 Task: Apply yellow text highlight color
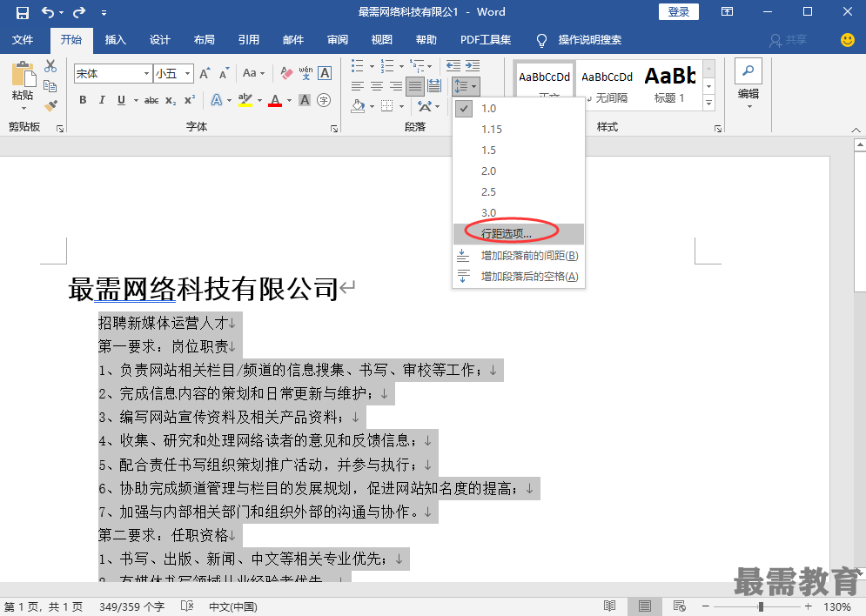(x=245, y=100)
